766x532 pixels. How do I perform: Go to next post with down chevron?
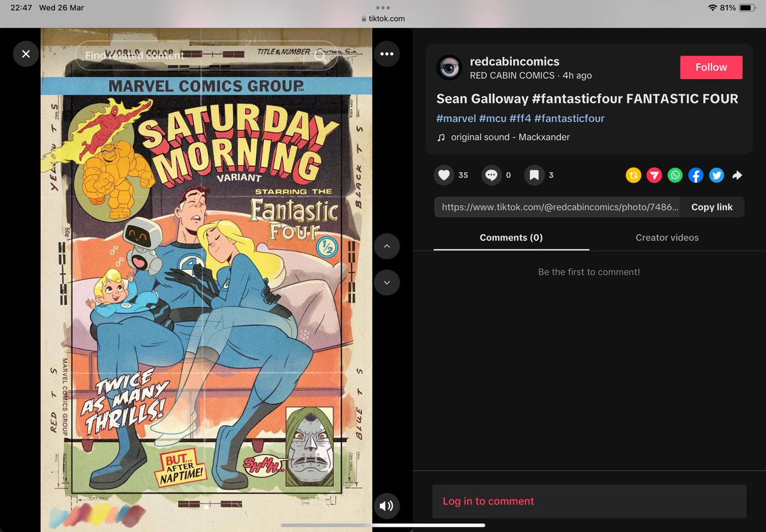[x=387, y=283]
